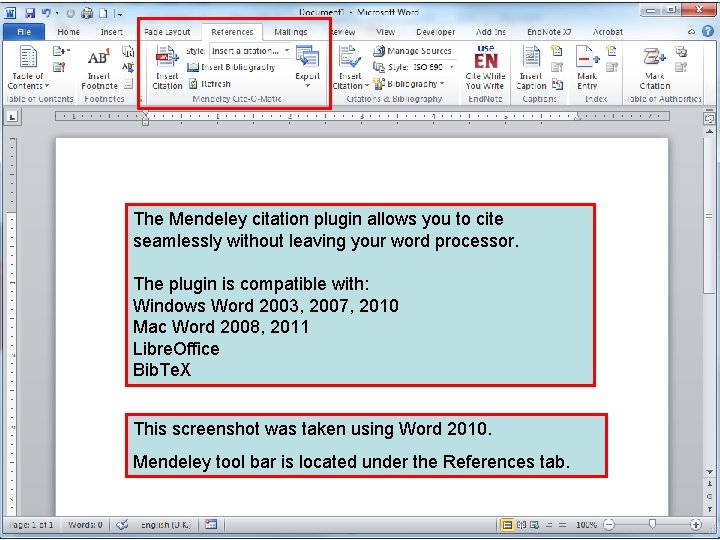Click the scroll down arrow of vertical scrollbar
720x540 pixels.
pos(709,472)
